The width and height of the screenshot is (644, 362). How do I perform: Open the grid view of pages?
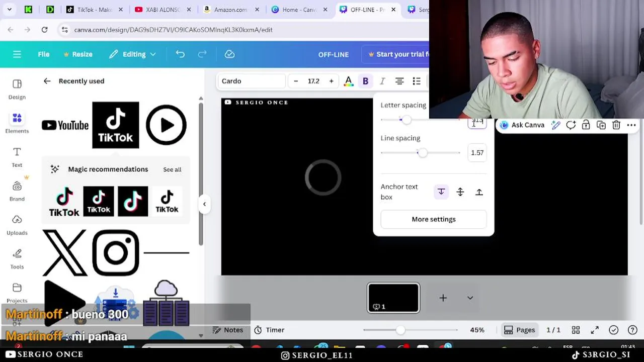(576, 330)
